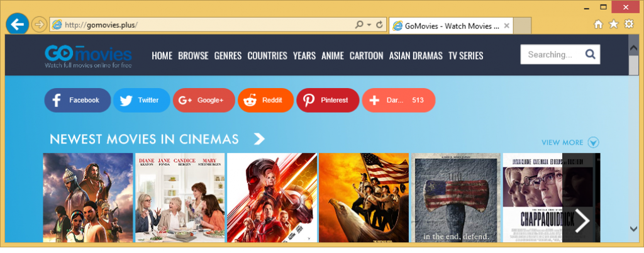The image size is (644, 253).
Task: Open the eagle and flag movie poster
Action: coord(364,198)
